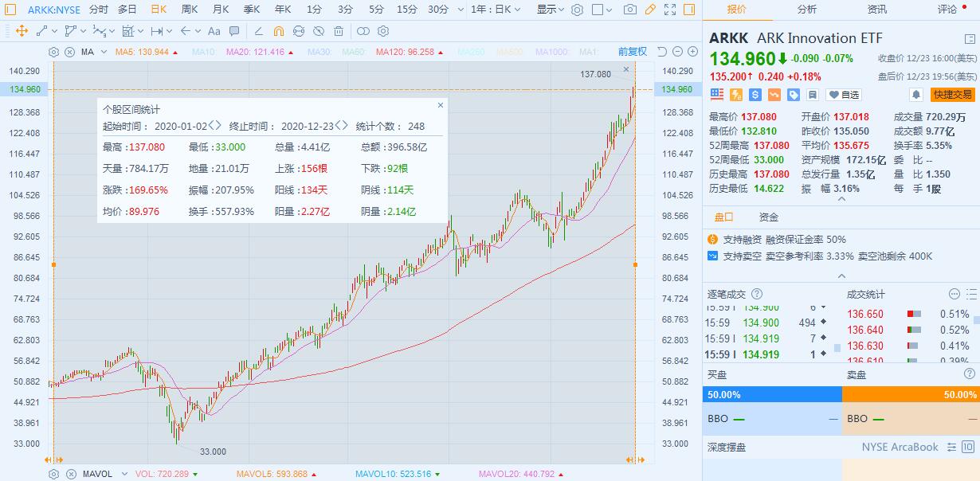Open the 分析 analysis tab
This screenshot has height=481, width=980.
click(x=807, y=10)
